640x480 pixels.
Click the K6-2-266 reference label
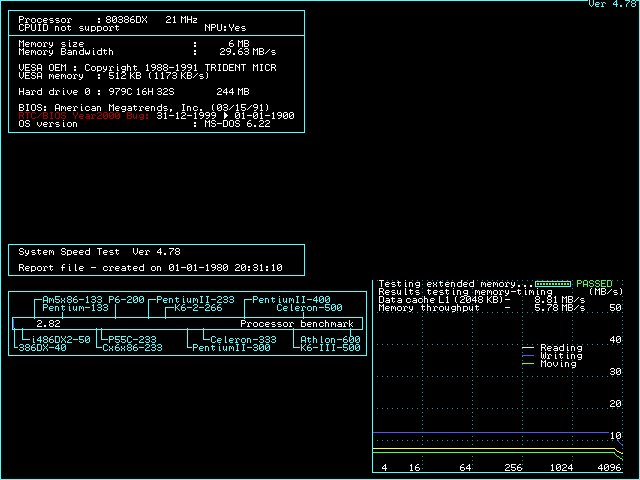[x=197, y=308]
